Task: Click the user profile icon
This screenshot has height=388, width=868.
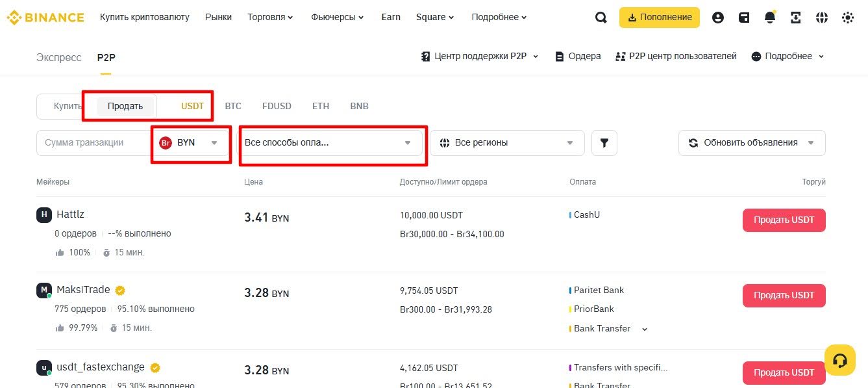Action: pos(718,18)
